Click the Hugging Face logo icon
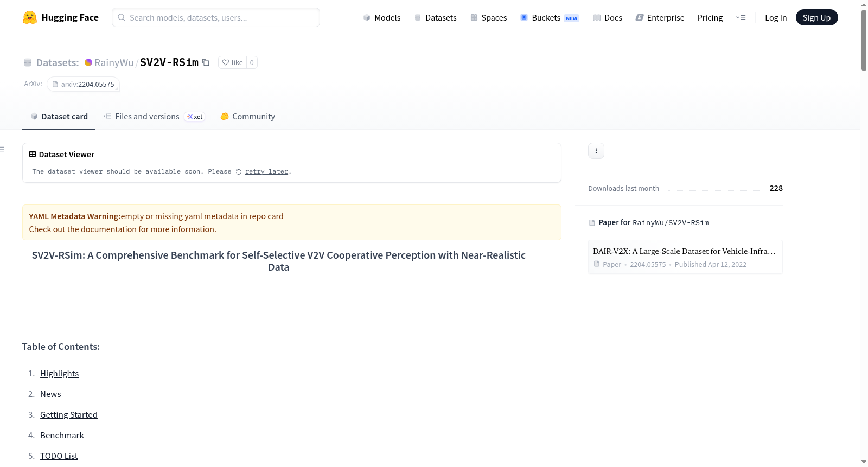868x467 pixels. [x=30, y=17]
